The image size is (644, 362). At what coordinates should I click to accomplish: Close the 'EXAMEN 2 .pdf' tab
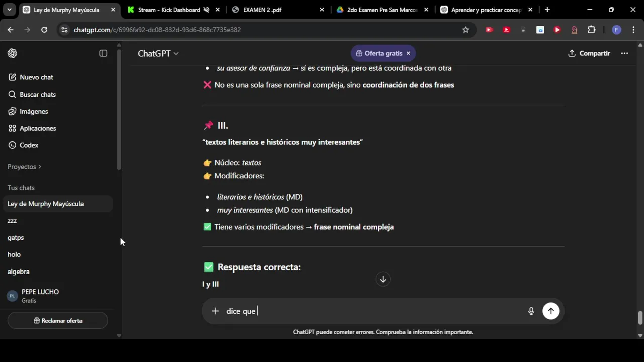tap(322, 10)
